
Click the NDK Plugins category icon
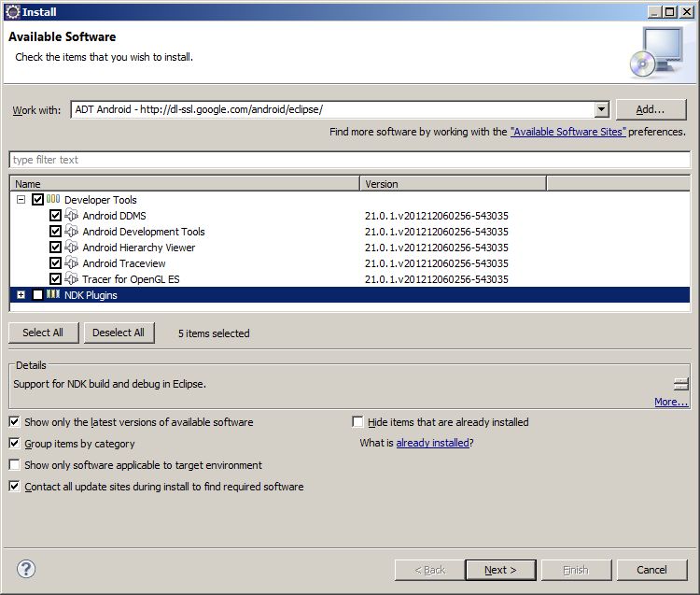click(53, 294)
